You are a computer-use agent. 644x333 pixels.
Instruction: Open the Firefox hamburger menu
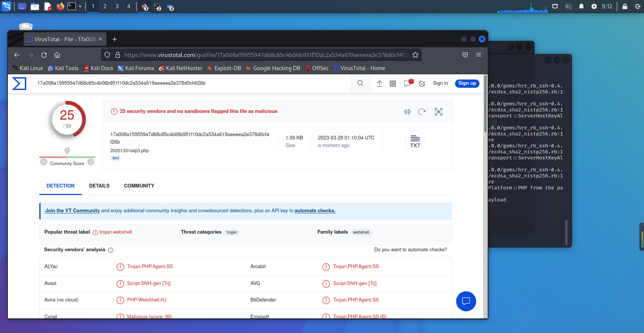(479, 55)
